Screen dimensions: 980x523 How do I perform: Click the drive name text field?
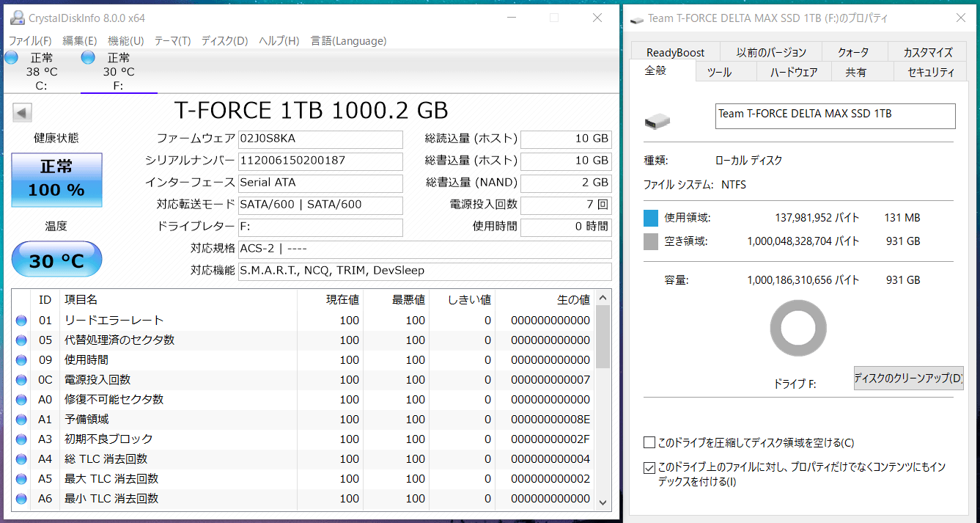[x=835, y=116]
